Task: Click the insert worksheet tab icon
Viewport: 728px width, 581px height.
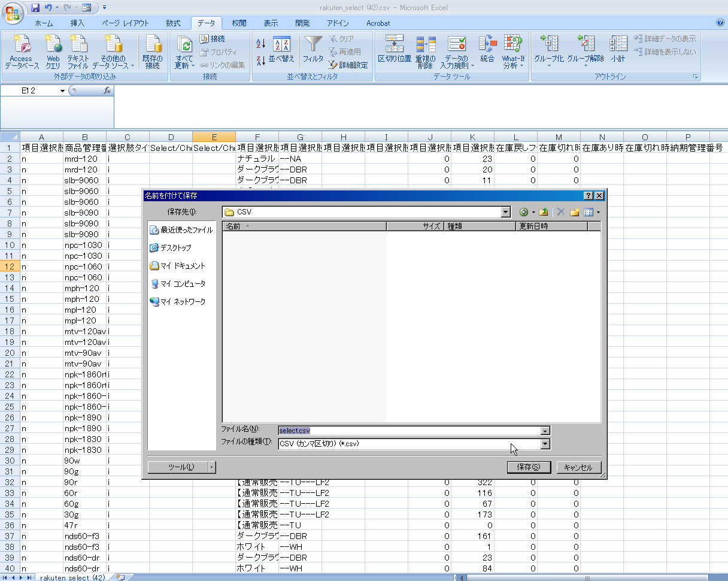Action: click(120, 577)
